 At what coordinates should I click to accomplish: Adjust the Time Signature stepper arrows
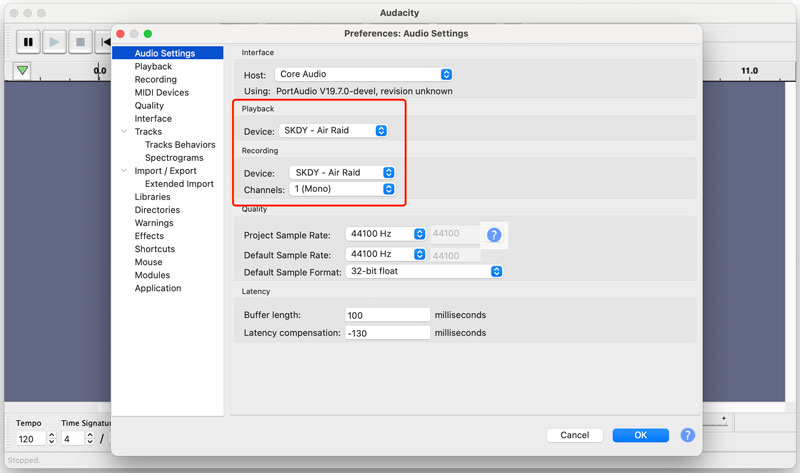point(90,439)
